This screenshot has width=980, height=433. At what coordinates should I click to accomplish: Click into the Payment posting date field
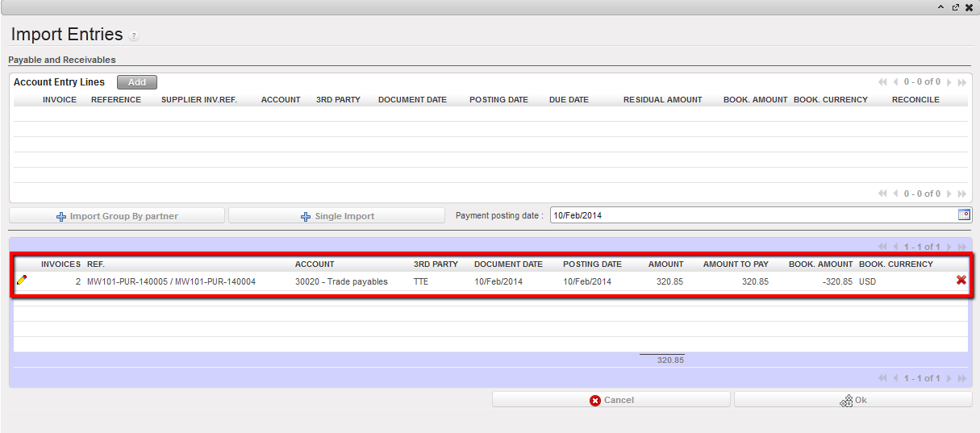(x=750, y=215)
